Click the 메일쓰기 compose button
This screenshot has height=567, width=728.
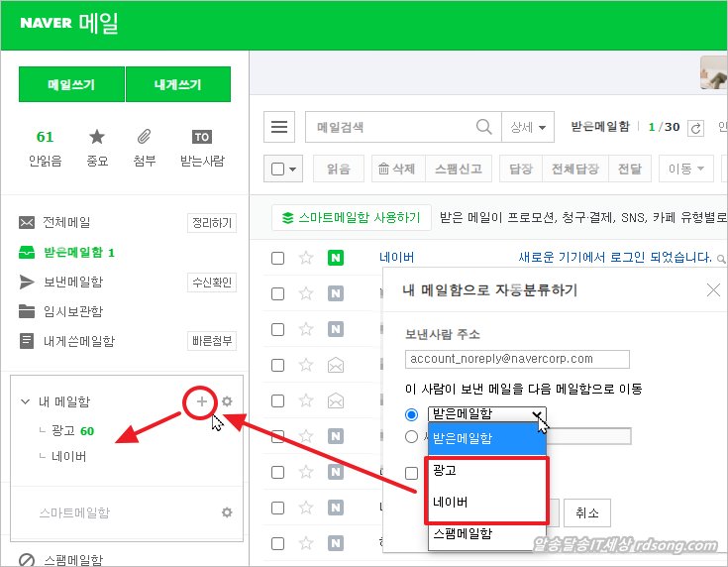click(x=71, y=84)
